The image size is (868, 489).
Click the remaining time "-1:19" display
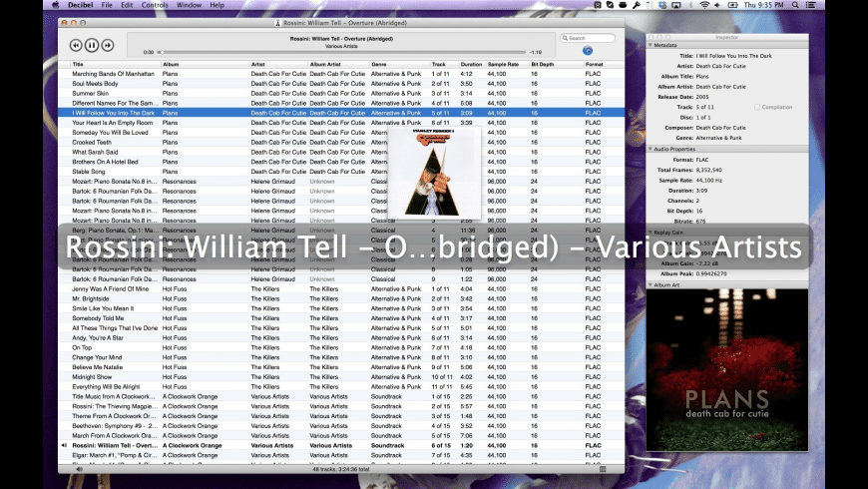click(536, 52)
